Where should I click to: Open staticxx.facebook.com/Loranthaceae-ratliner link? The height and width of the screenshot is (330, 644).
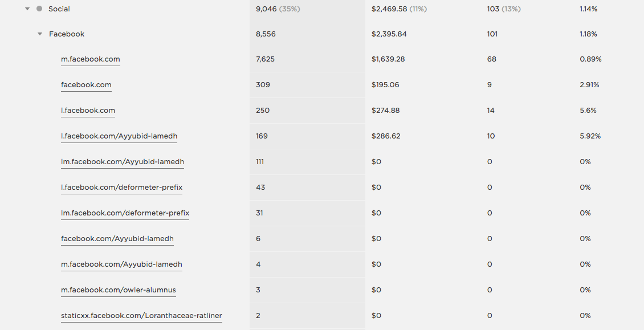[x=141, y=316]
